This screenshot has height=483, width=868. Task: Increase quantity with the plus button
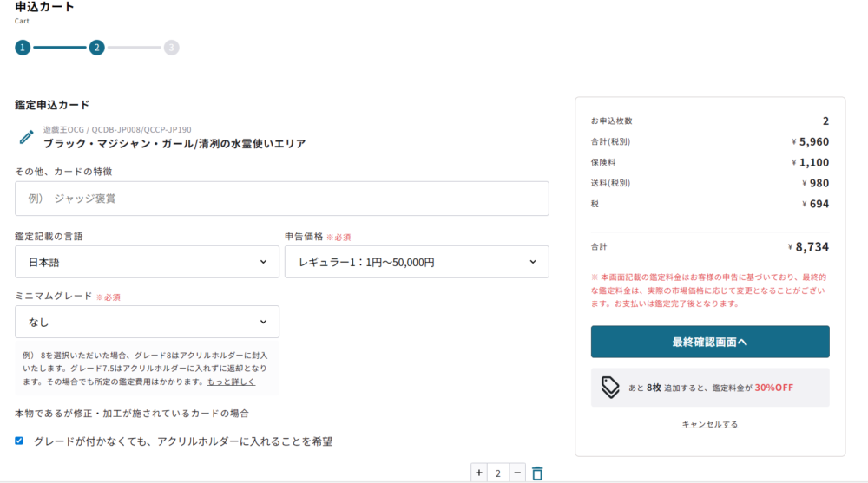479,473
